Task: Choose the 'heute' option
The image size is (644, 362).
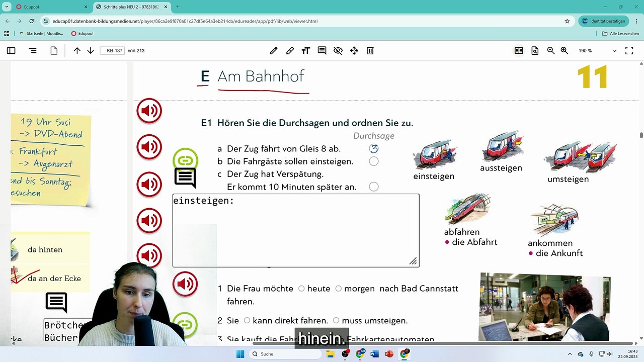Action: tap(301, 289)
